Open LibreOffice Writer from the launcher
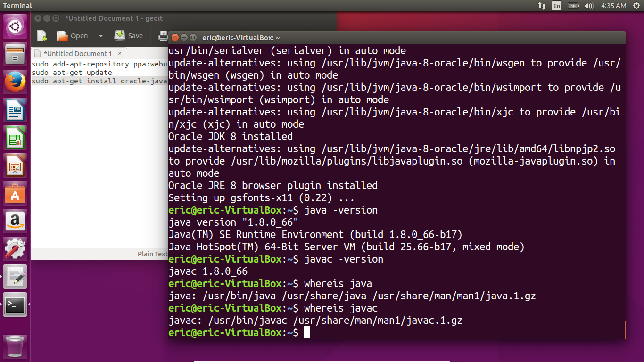 [15, 109]
